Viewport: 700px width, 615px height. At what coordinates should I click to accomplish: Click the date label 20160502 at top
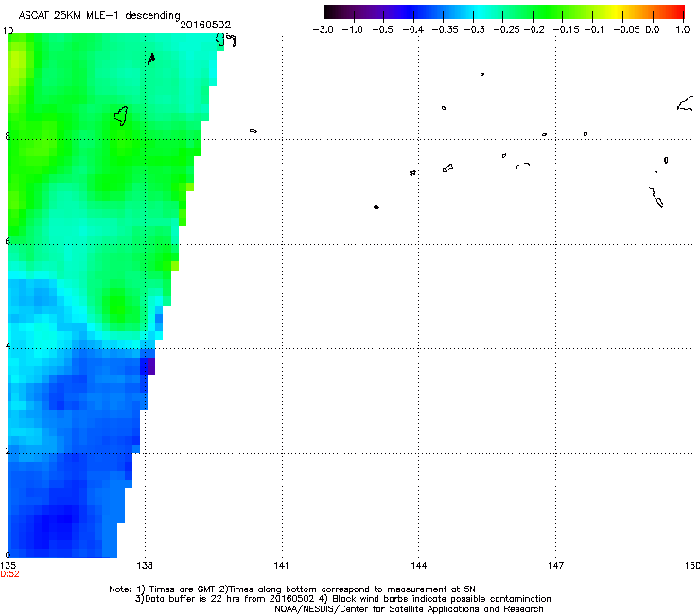205,25
